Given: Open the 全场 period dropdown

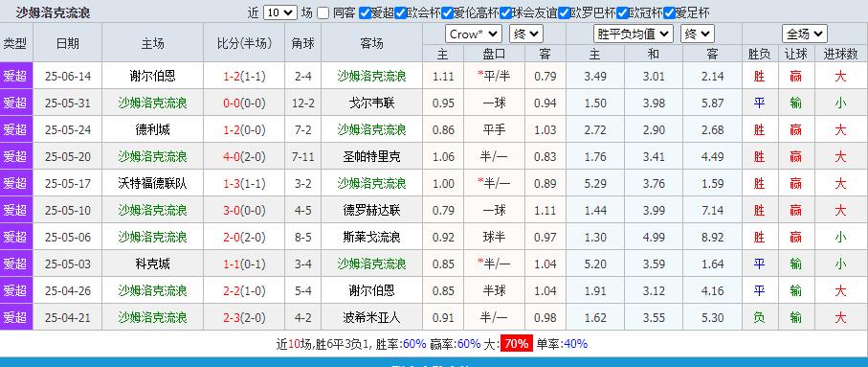Looking at the screenshot, I should tap(804, 34).
